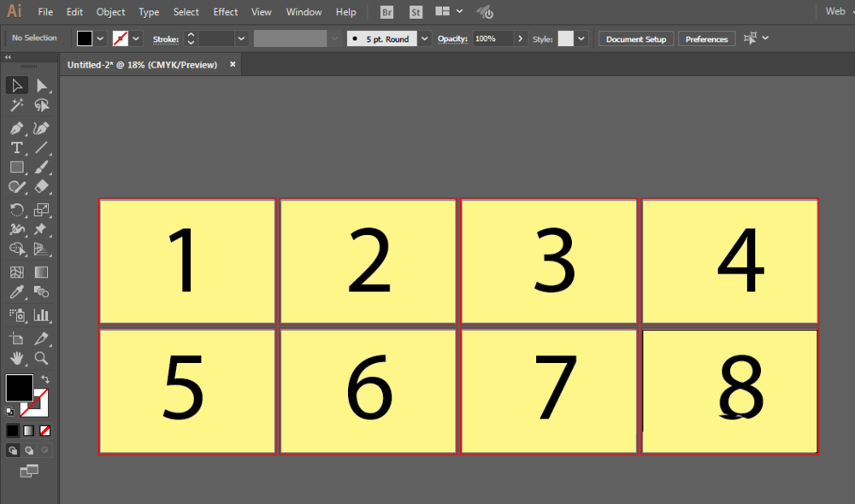Choose the Paintbrush tool
The width and height of the screenshot is (855, 504).
point(41,167)
